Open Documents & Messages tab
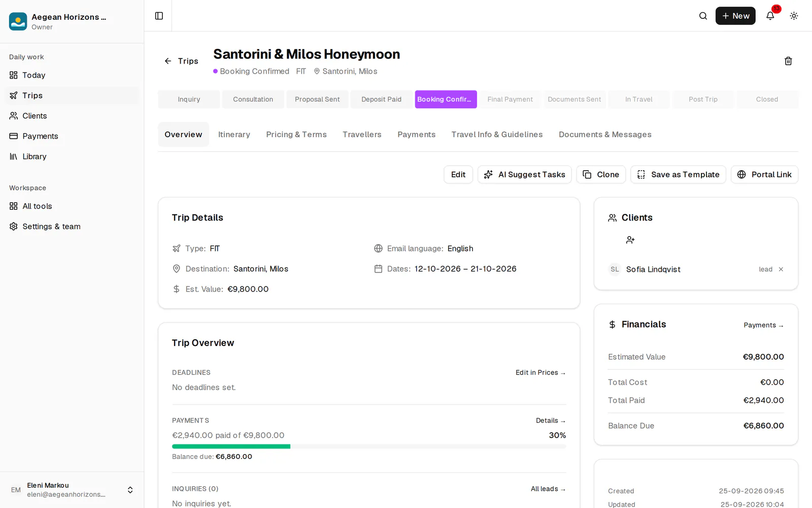This screenshot has width=812, height=508. [605, 135]
